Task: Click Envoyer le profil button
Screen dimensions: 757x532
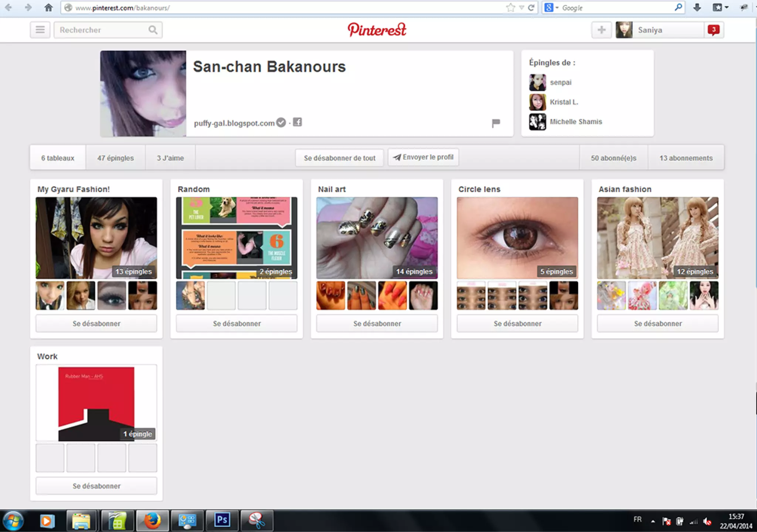Action: coord(423,157)
